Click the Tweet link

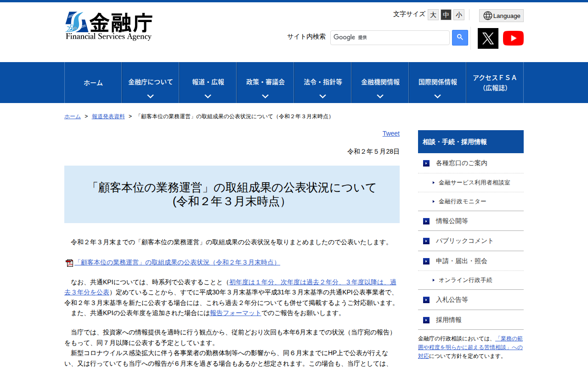coord(391,133)
